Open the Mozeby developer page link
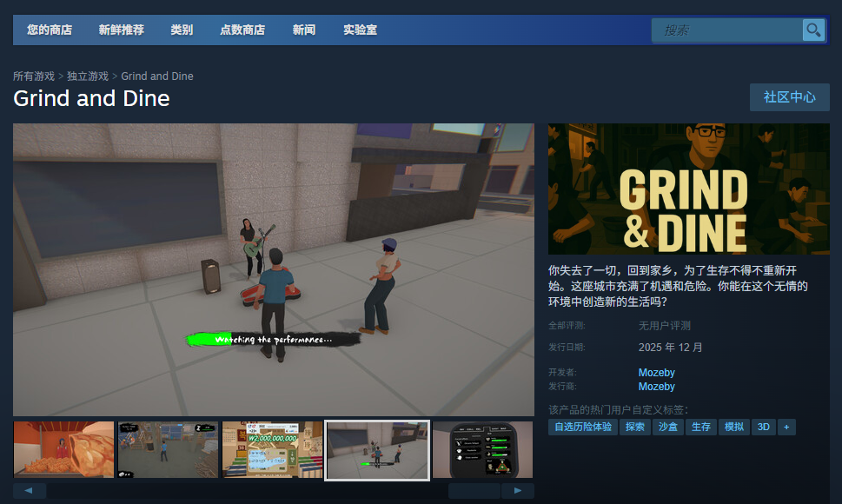The height and width of the screenshot is (504, 842). (656, 372)
